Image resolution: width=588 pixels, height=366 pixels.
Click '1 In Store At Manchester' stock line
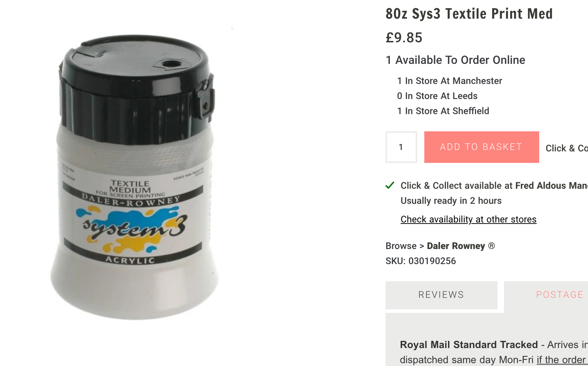coord(449,81)
